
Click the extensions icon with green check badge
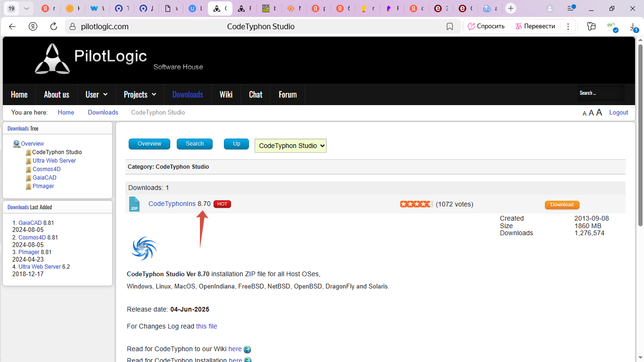612,27
